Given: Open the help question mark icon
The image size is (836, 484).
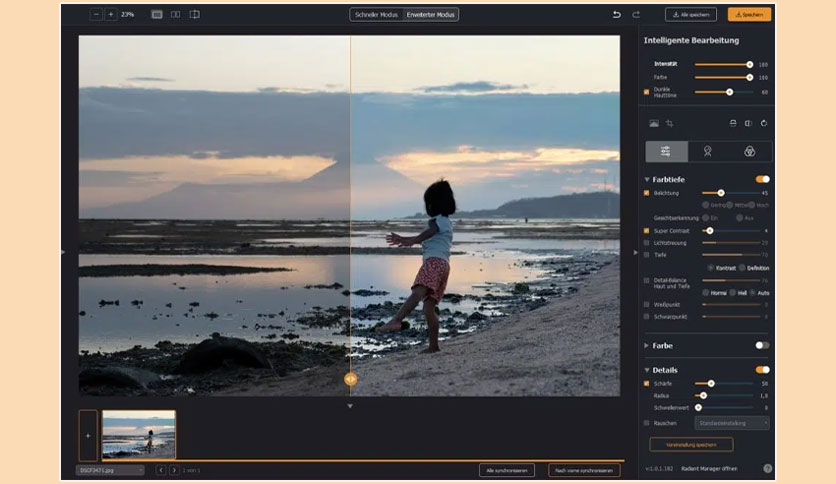Looking at the screenshot, I should (x=767, y=469).
